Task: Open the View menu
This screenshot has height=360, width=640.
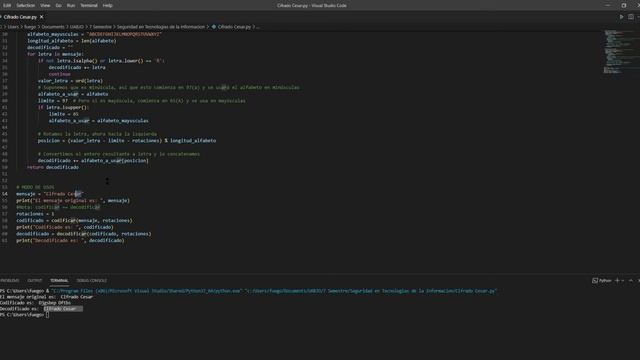Action: [45, 6]
